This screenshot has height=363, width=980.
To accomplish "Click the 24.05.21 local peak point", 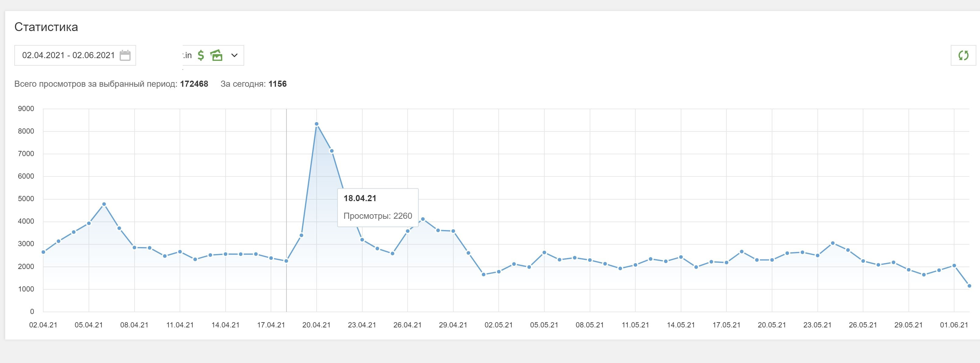I will coord(833,243).
